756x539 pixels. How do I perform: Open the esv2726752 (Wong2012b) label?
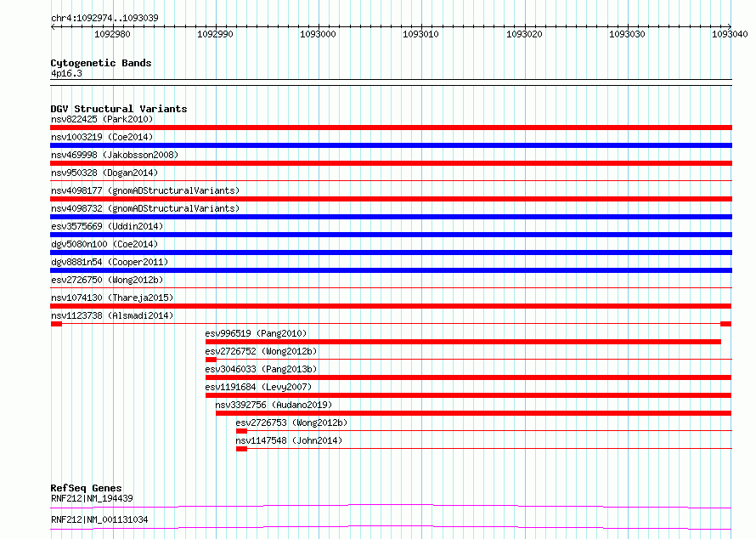(x=261, y=351)
